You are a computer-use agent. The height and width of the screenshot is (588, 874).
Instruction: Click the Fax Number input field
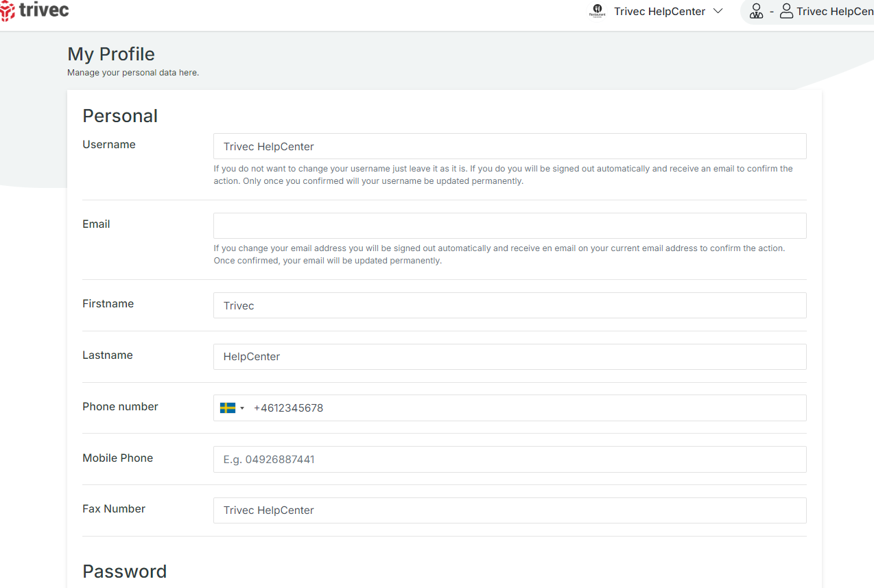[x=510, y=510]
